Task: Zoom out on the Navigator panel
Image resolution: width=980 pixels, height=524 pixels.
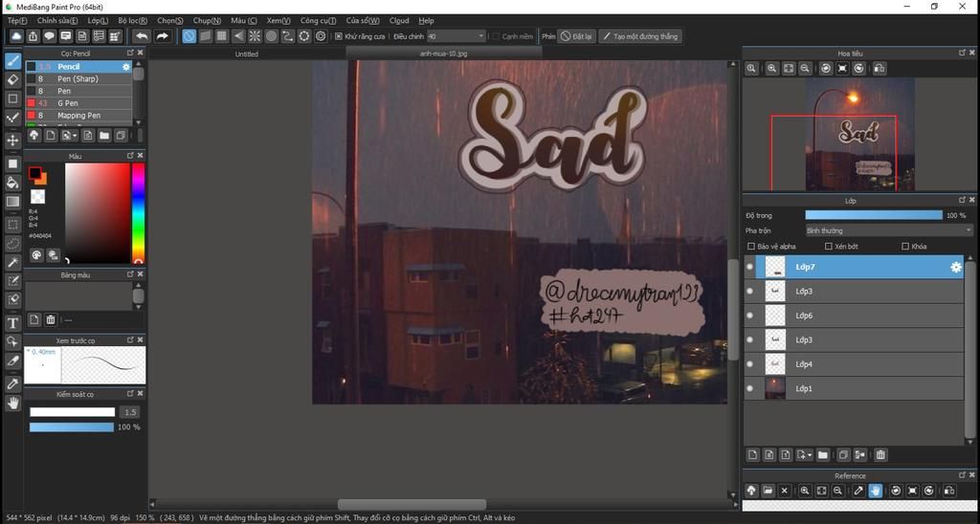Action: (x=805, y=69)
